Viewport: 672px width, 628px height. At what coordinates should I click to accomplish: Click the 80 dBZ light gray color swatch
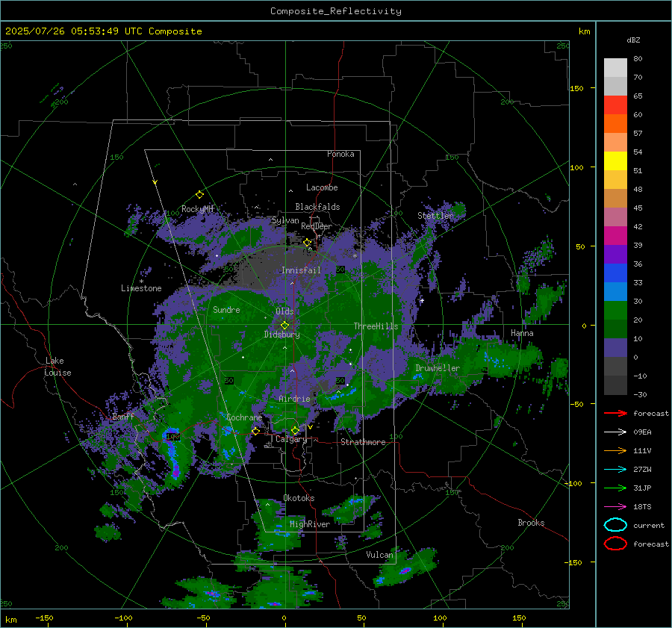tap(615, 67)
